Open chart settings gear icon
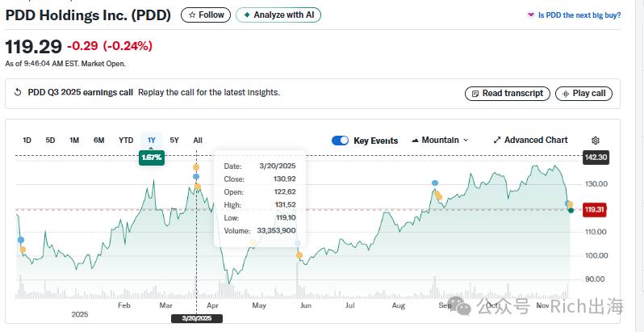This screenshot has width=644, height=332. (x=595, y=141)
